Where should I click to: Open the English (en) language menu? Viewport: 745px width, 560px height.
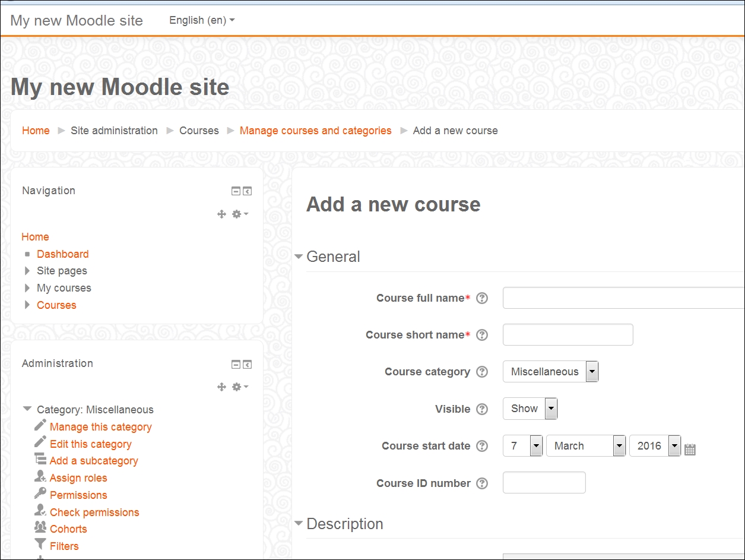coord(202,20)
